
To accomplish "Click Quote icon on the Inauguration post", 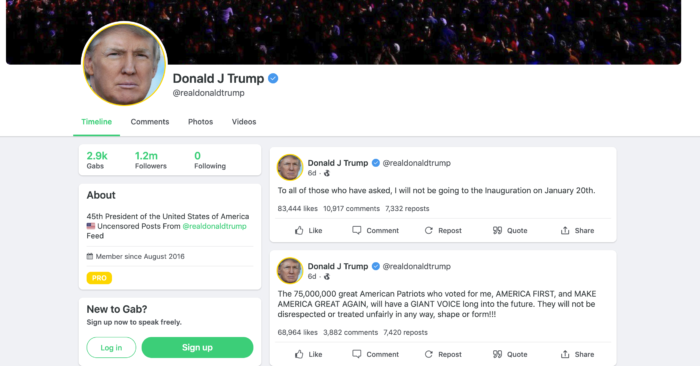I will click(497, 230).
